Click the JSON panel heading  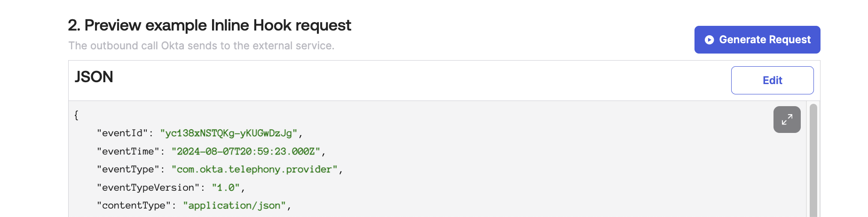point(94,77)
